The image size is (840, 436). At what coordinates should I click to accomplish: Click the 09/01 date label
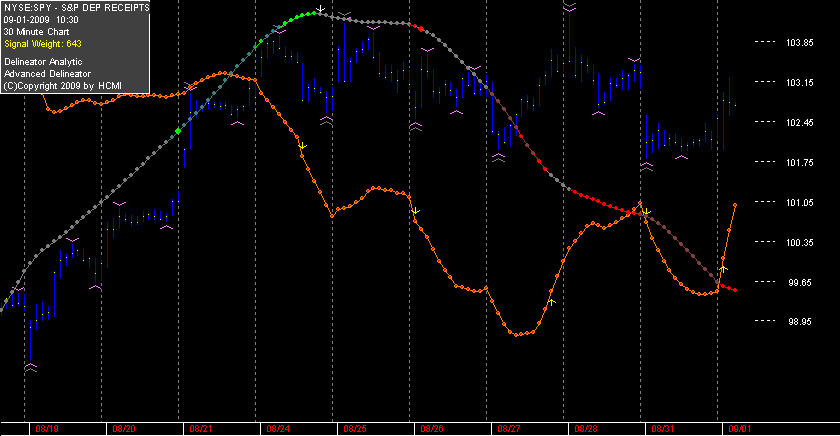tap(740, 429)
